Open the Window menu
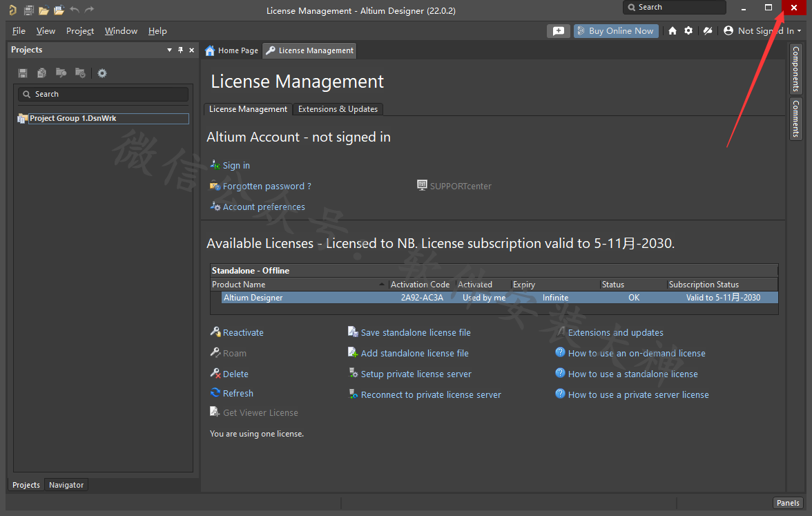Viewport: 812px width, 516px height. [122, 31]
